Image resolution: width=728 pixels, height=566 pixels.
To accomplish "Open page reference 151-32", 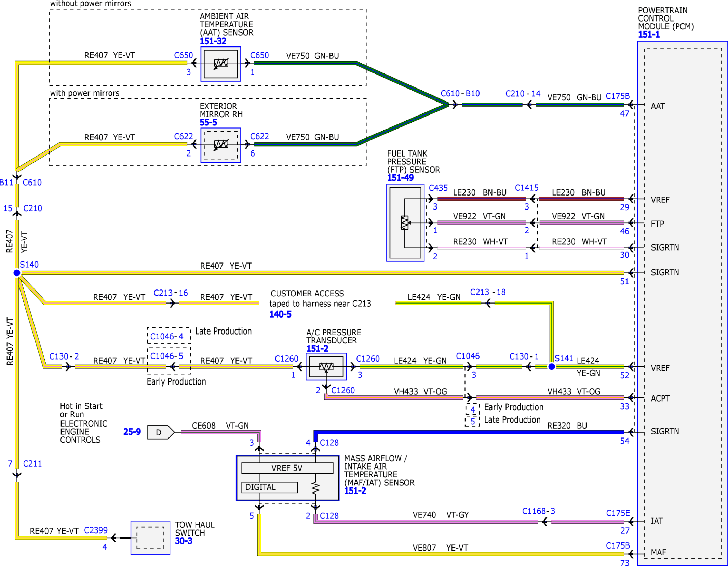I will (x=213, y=41).
